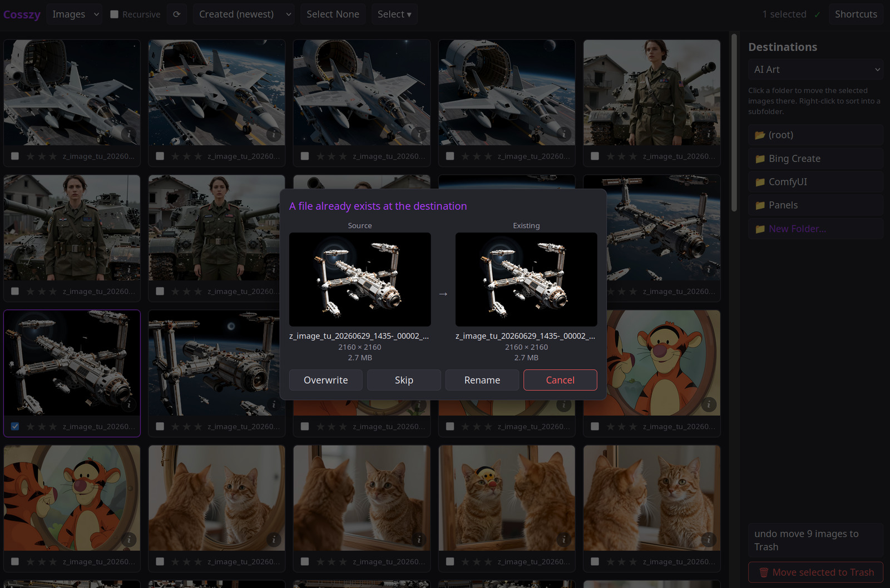The width and height of the screenshot is (890, 588).
Task: Open info on the single Tigger in round mirror thumbnail
Action: tap(709, 404)
